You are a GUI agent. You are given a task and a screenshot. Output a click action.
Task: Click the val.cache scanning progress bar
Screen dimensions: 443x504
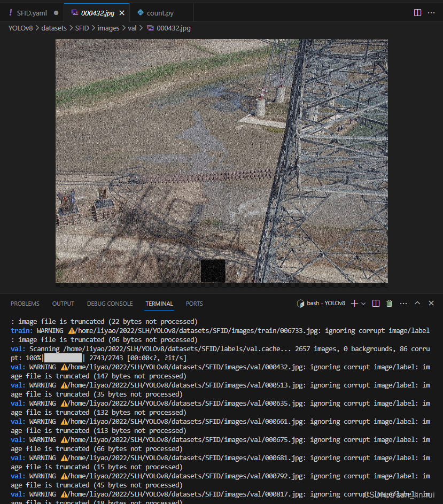[63, 358]
